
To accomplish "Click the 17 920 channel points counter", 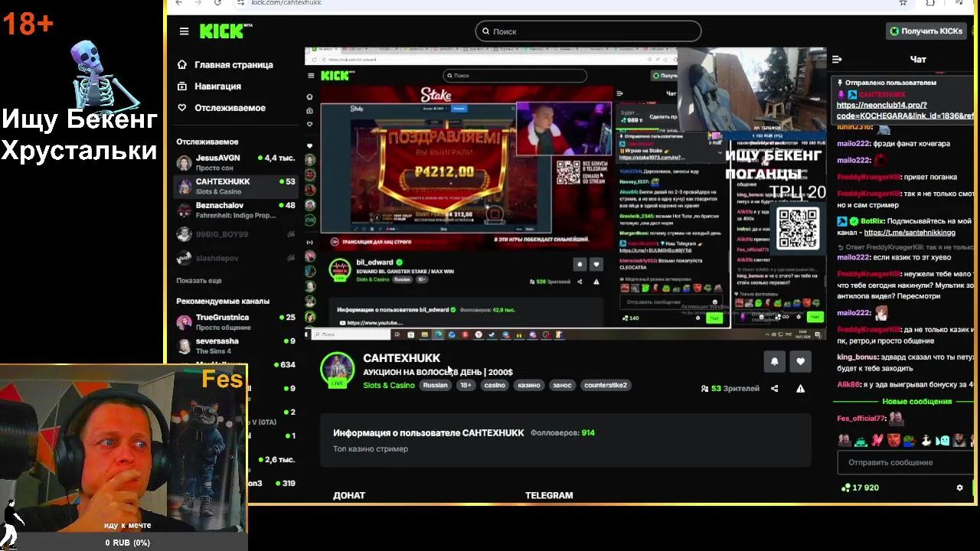I will 860,487.
